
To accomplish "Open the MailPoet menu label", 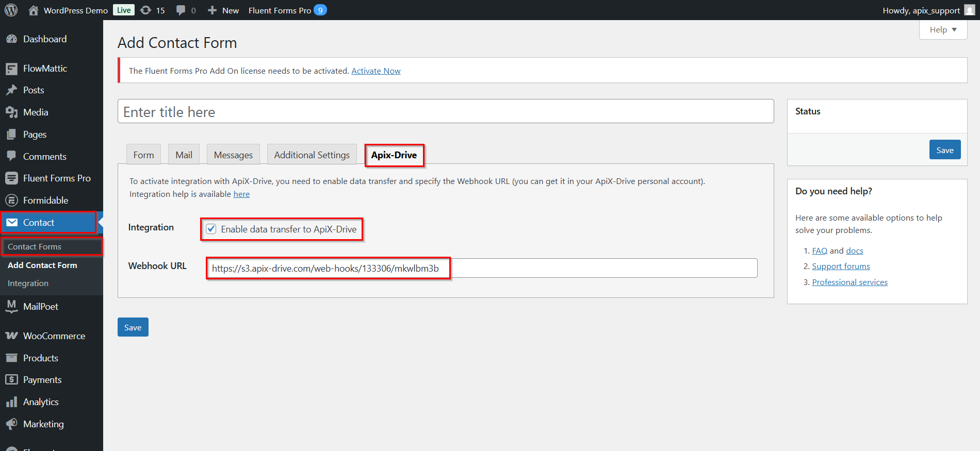I will 41,307.
